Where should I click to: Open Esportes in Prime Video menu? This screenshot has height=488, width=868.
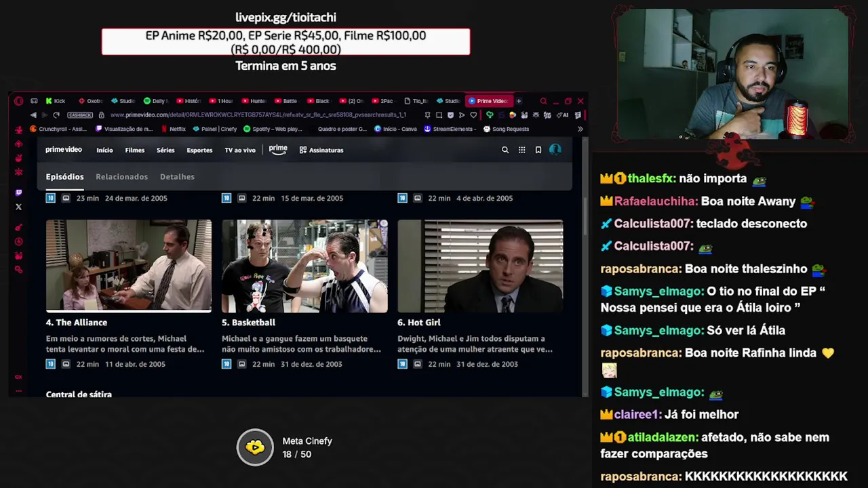point(199,150)
